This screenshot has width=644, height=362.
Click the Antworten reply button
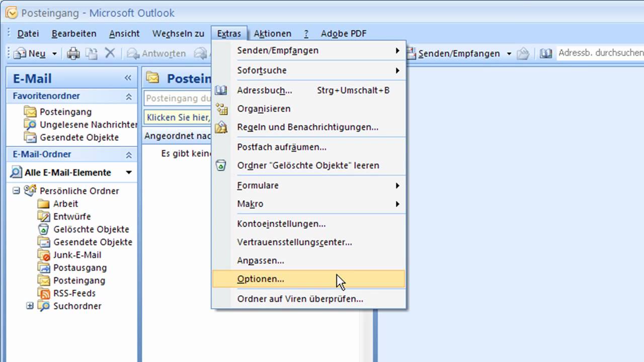pyautogui.click(x=156, y=53)
